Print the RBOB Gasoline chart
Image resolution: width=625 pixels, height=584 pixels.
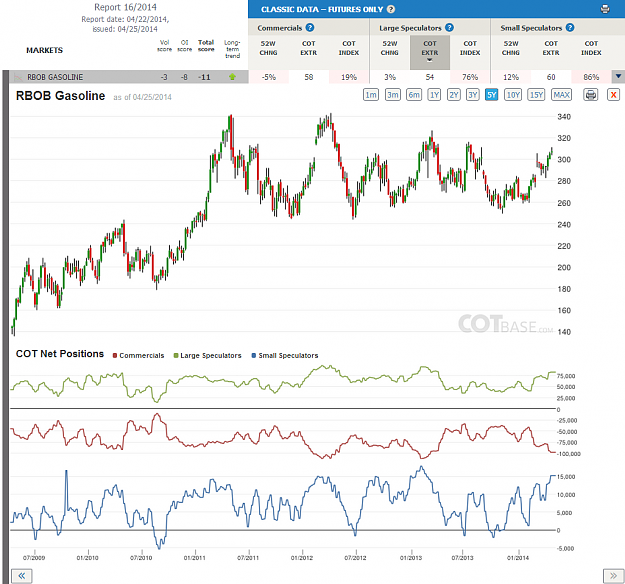(x=591, y=95)
